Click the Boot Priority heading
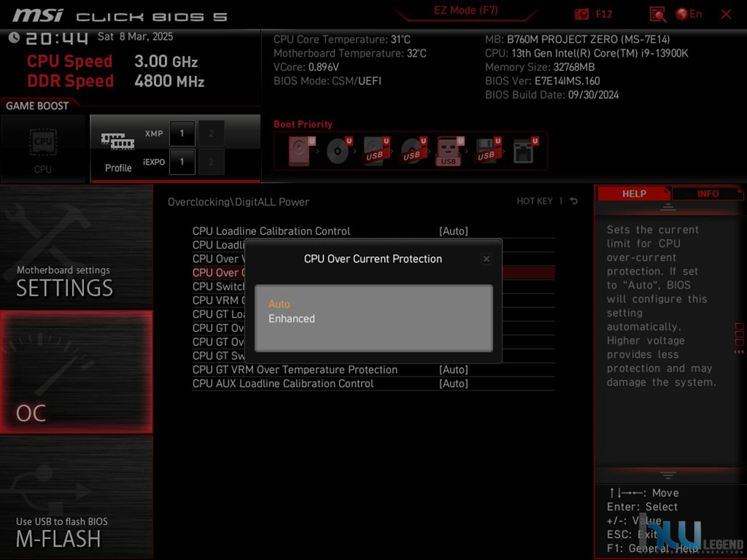The image size is (747, 560). click(303, 124)
